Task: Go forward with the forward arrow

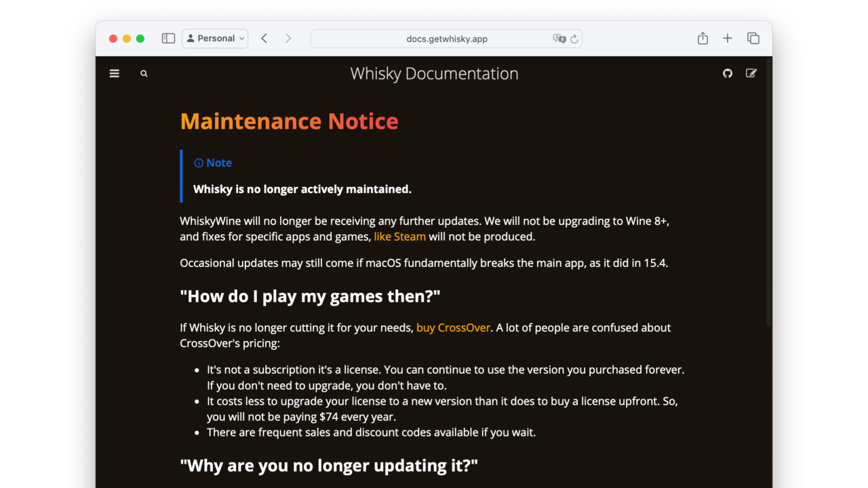Action: pyautogui.click(x=288, y=39)
